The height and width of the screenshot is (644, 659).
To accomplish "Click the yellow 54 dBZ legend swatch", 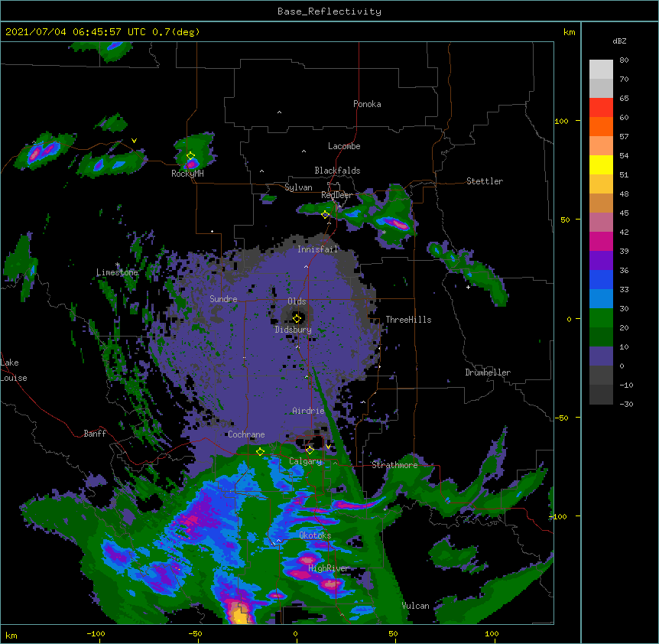I will point(601,164).
